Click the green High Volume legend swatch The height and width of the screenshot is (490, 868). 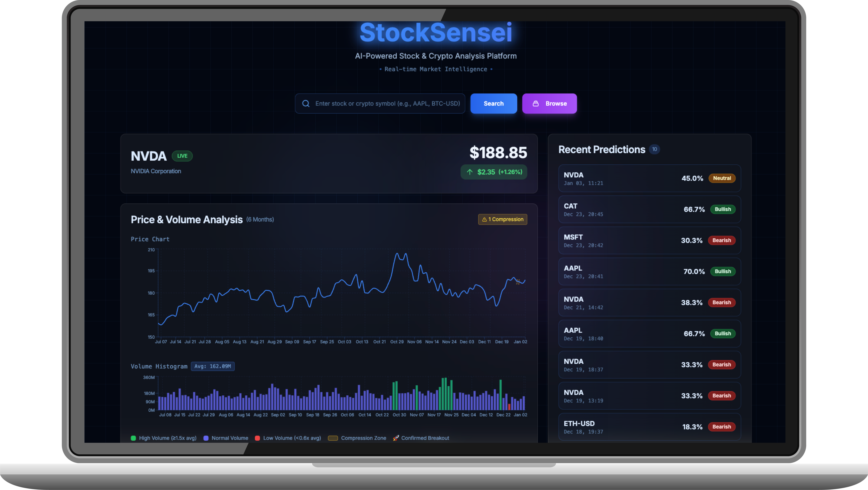[x=133, y=438]
